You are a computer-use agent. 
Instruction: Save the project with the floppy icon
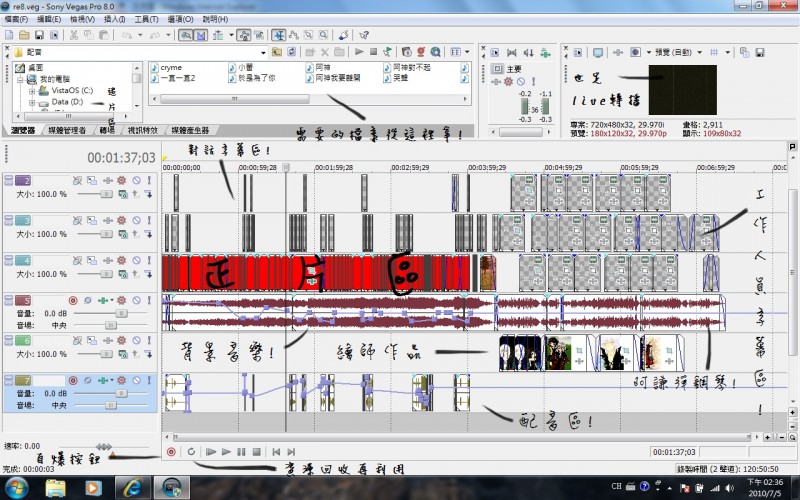(39, 35)
